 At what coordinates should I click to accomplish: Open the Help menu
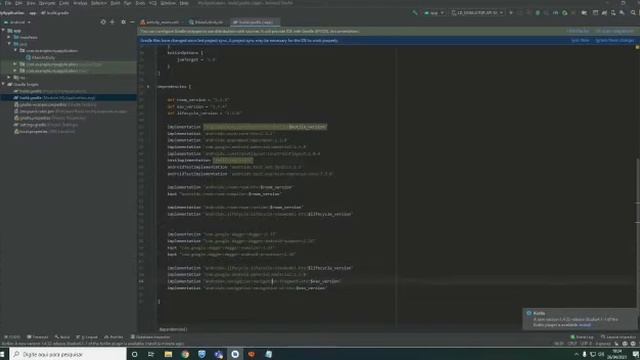tap(184, 3)
